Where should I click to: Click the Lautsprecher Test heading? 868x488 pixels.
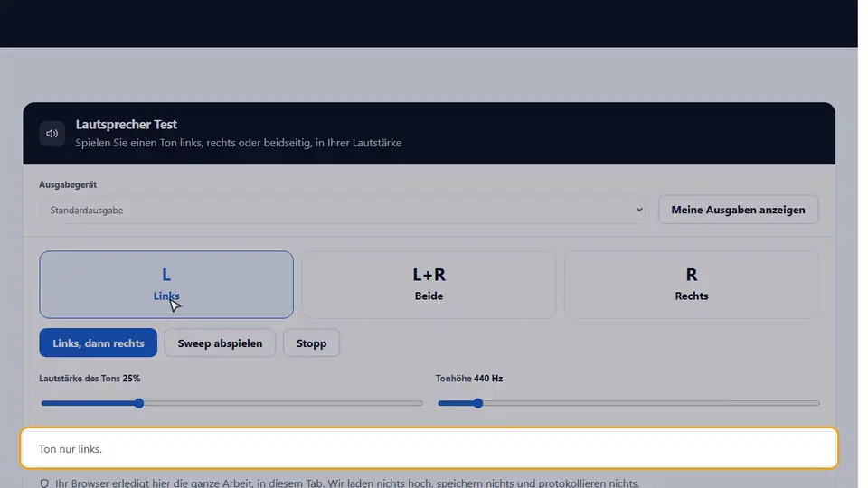pyautogui.click(x=127, y=125)
